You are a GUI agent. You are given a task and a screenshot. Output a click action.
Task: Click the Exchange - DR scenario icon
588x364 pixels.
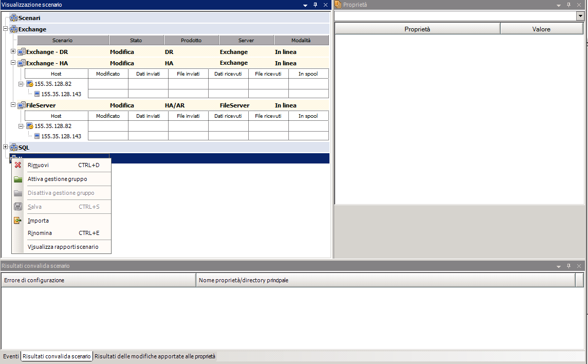(x=22, y=52)
